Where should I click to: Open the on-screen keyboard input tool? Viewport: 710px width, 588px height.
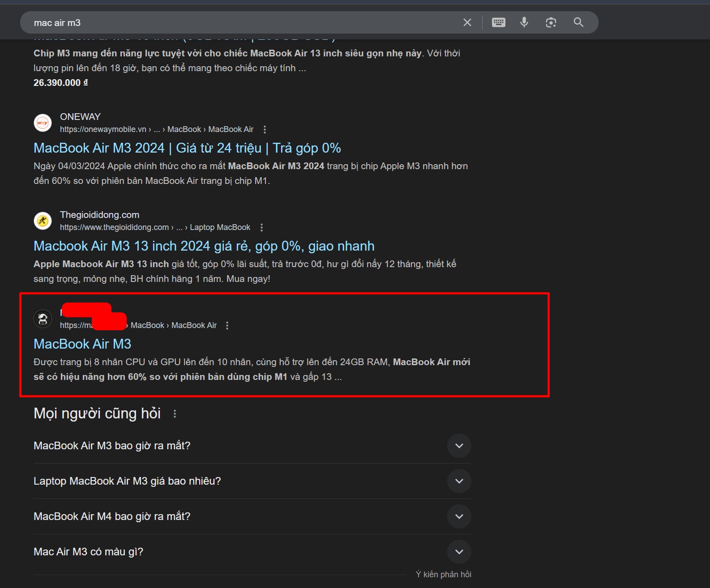[x=498, y=22]
